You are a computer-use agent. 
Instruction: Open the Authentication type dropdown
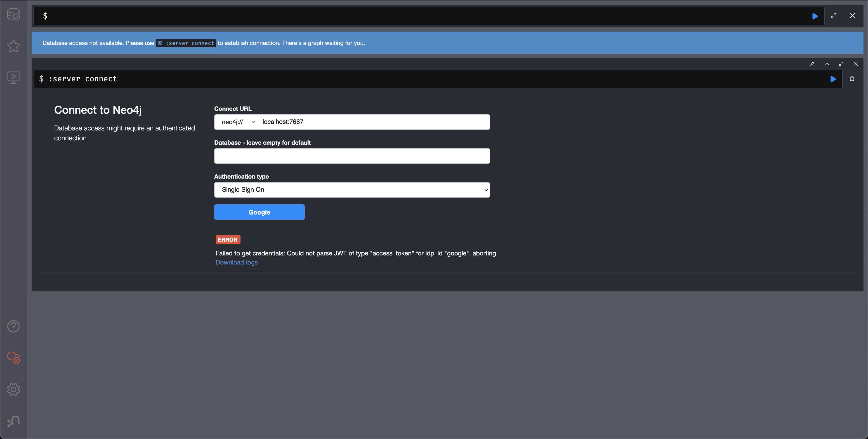click(x=352, y=190)
